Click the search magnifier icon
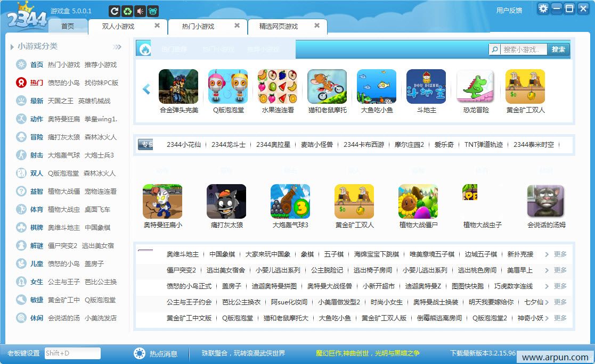Viewport: 595px width, 364px height. (494, 49)
